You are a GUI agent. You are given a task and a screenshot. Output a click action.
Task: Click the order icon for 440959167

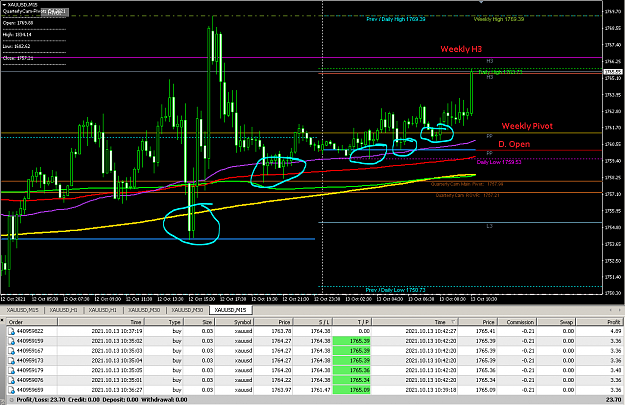click(12, 351)
